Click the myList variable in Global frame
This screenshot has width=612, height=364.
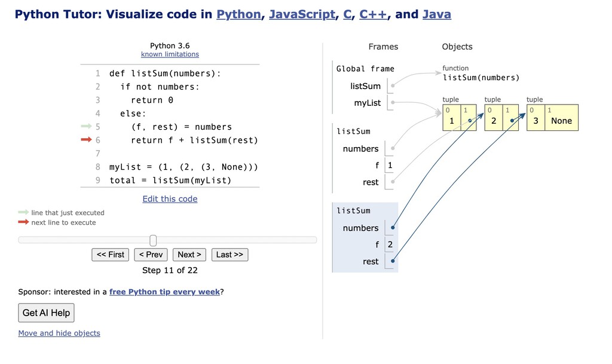[368, 103]
